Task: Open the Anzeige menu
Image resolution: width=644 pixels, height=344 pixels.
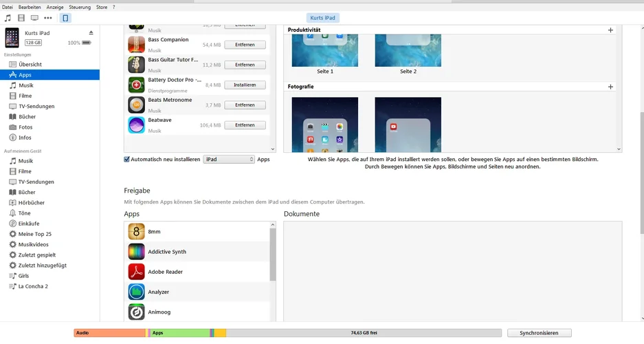Action: coord(55,7)
